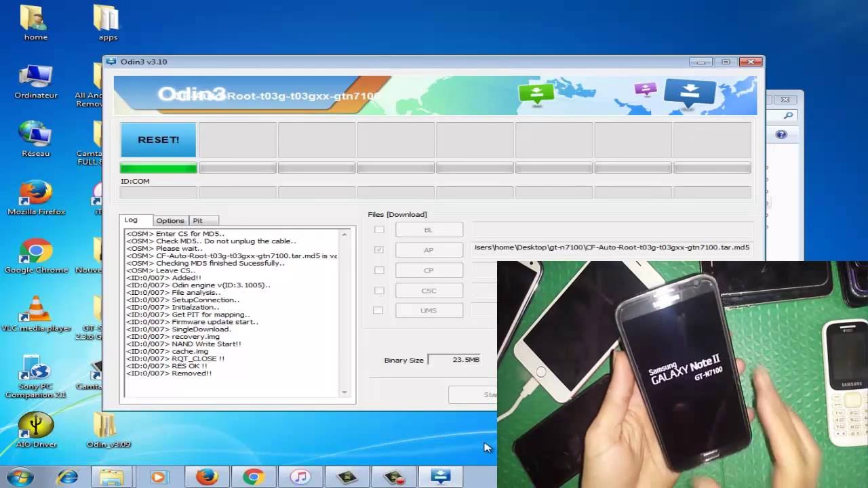Click the help icon in background window

[781, 134]
